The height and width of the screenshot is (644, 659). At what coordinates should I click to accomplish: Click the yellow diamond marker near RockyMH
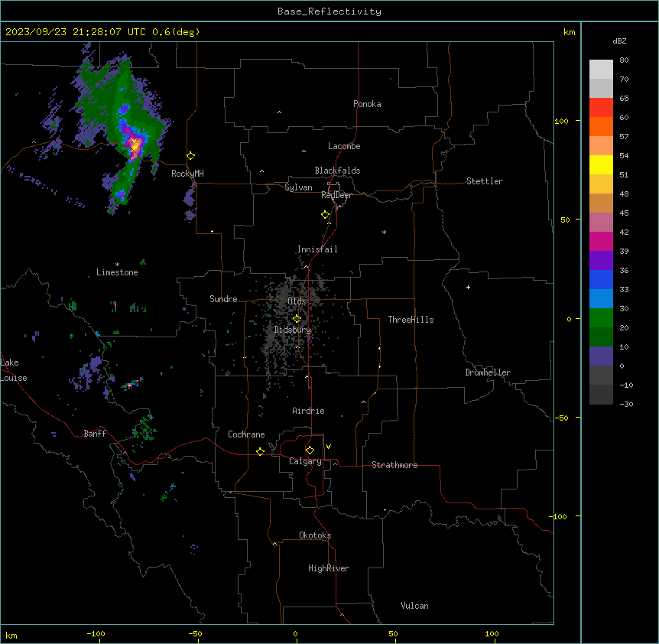pos(190,156)
